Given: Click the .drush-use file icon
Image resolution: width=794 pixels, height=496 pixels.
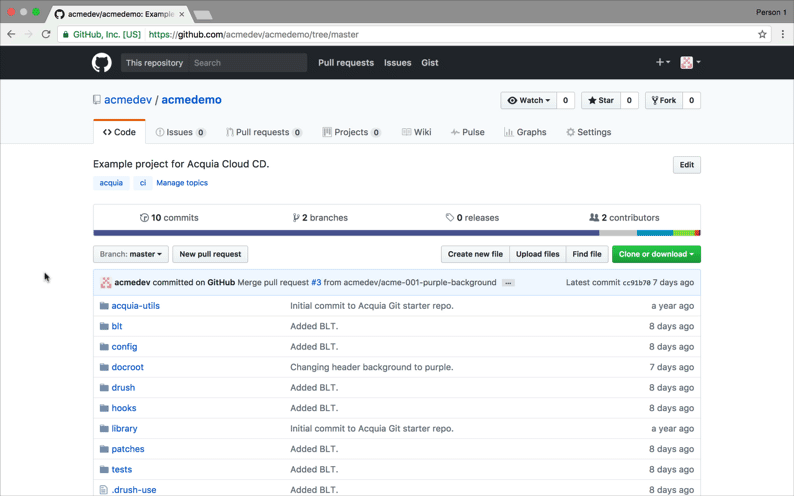Looking at the screenshot, I should [103, 490].
